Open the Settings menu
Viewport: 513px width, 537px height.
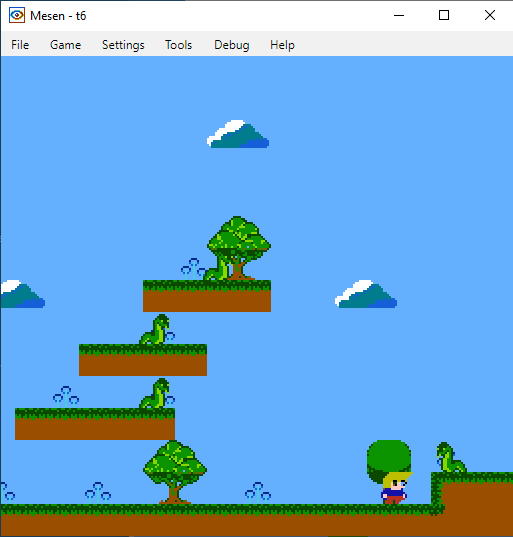(123, 45)
